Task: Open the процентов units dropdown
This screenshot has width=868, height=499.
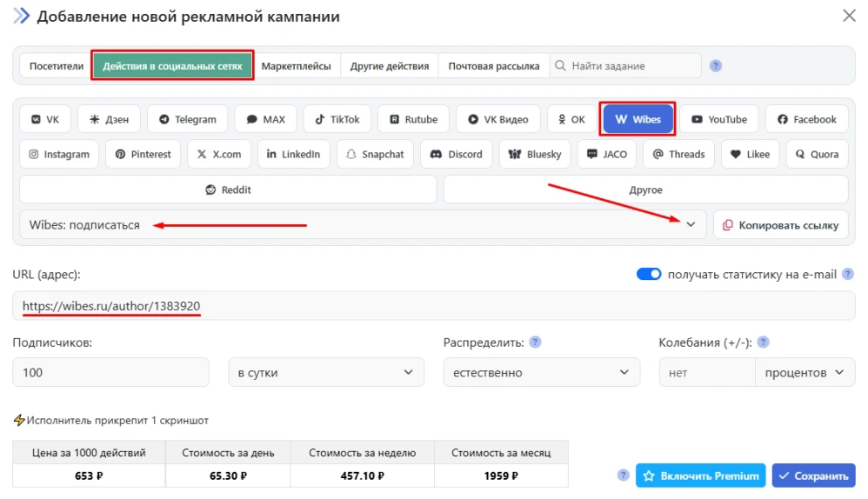Action: click(x=805, y=372)
